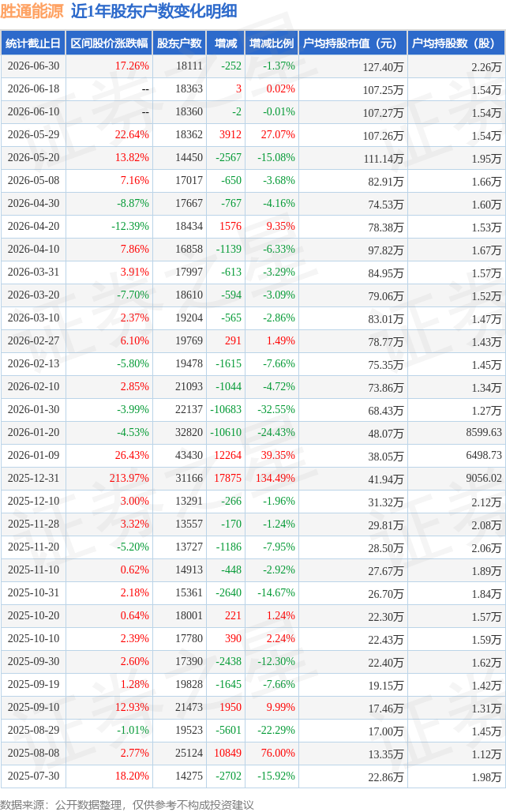Image resolution: width=506 pixels, height=812 pixels.
Task: Click the 胜通能源 stock name title
Action: pos(32,11)
